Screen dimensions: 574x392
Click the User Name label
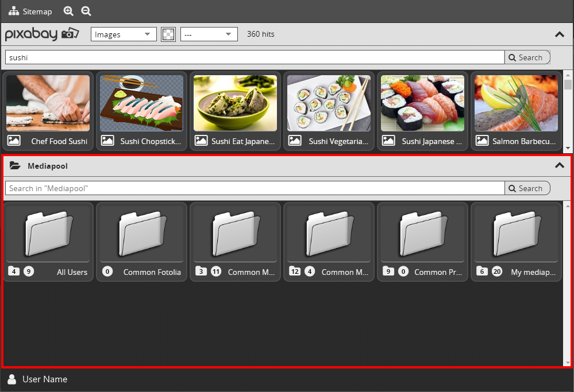point(45,379)
